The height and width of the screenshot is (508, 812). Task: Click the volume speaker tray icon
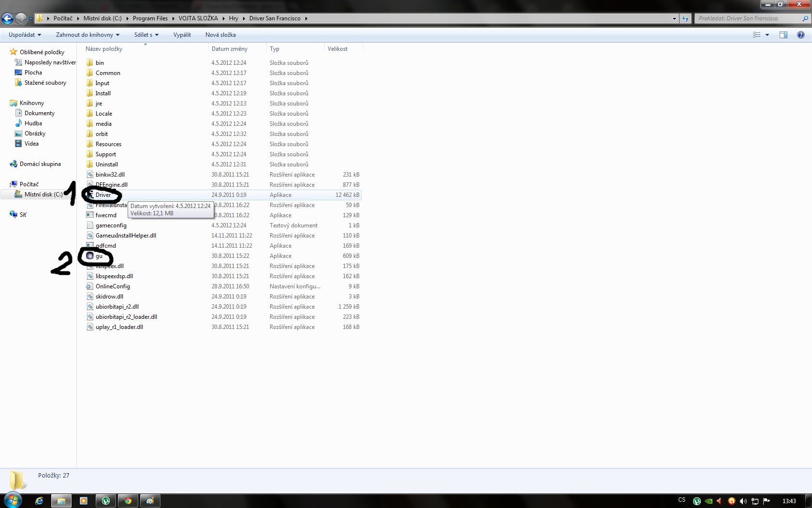click(x=743, y=501)
